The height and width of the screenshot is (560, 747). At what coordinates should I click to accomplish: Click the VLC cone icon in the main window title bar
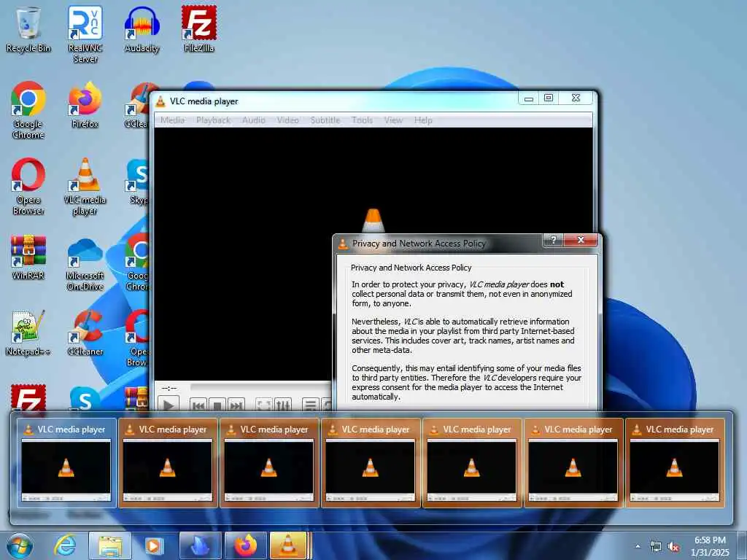coord(161,101)
